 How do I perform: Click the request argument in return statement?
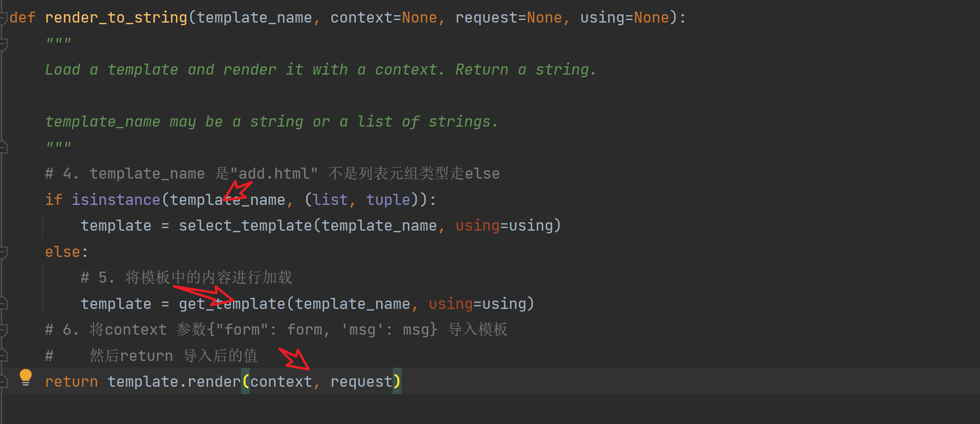pos(361,382)
